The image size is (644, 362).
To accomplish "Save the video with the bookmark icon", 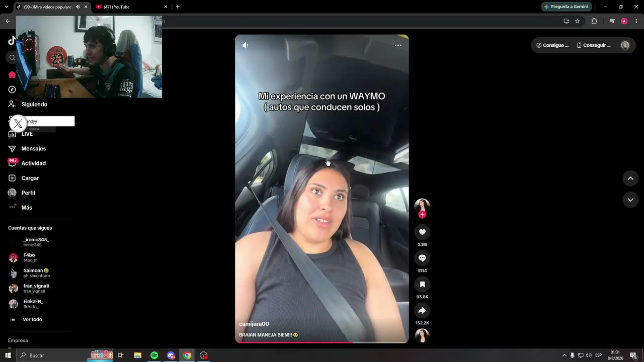I will point(422,284).
